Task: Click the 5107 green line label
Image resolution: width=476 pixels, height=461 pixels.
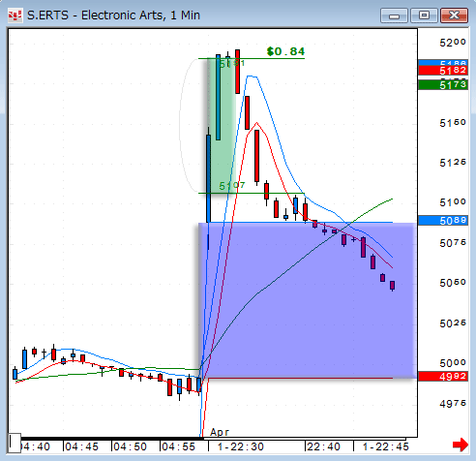Action: (232, 186)
